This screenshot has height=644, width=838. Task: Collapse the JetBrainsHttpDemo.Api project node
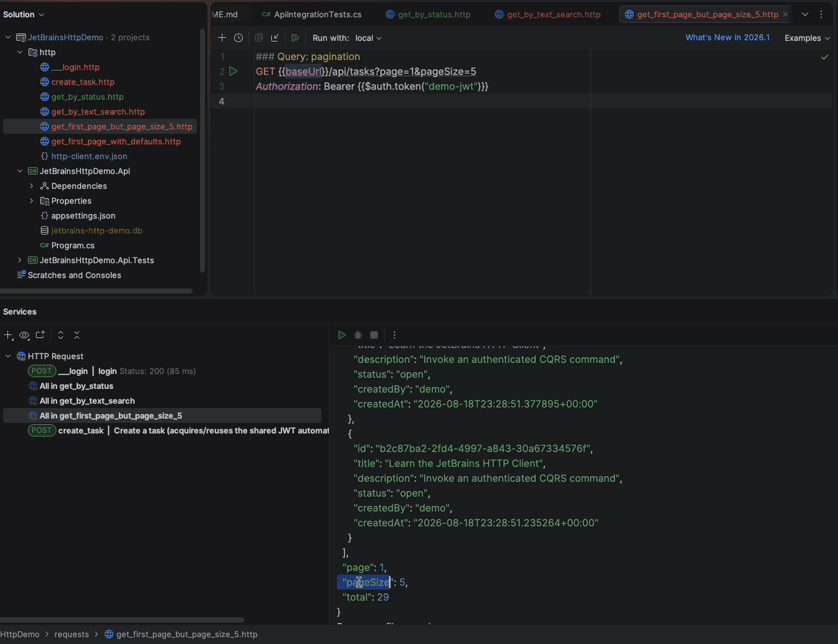20,171
